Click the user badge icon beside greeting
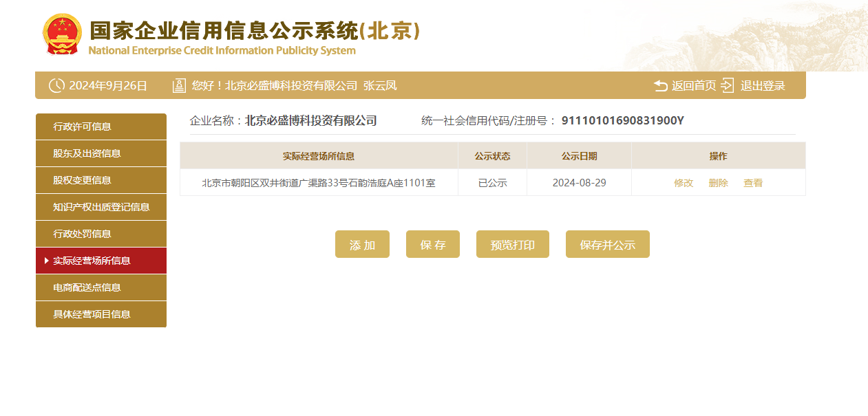This screenshot has width=868, height=416. [180, 86]
